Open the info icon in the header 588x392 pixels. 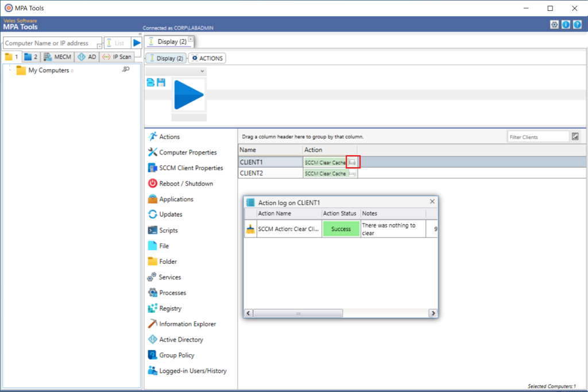pyautogui.click(x=566, y=25)
